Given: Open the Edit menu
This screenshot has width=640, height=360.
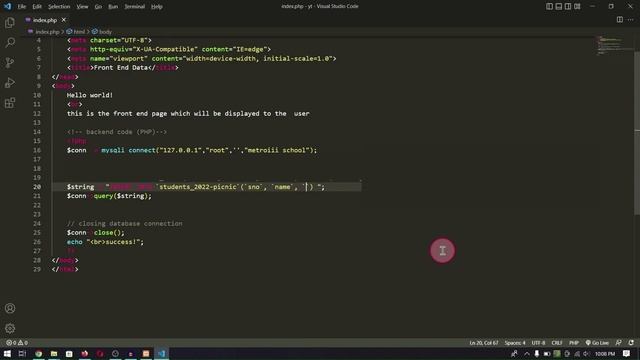Looking at the screenshot, I should pyautogui.click(x=37, y=7).
